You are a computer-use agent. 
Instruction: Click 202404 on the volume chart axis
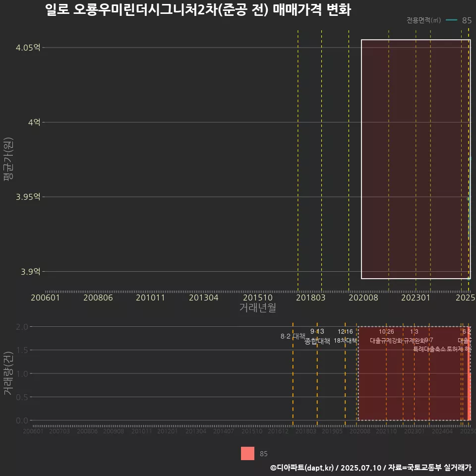pos(442,431)
